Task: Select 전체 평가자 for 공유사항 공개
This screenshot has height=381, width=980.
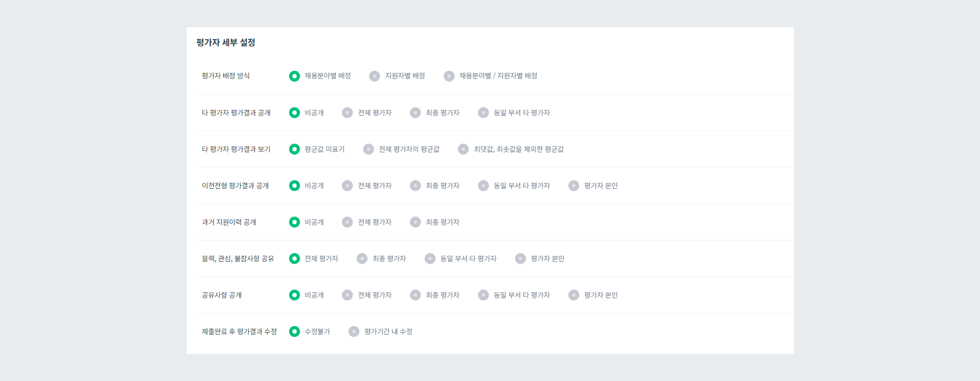Action: click(x=347, y=294)
